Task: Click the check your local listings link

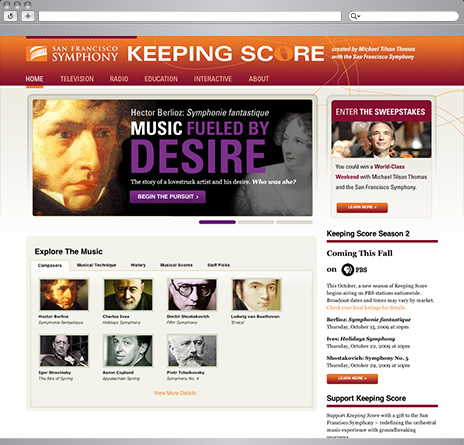Action: point(366,308)
